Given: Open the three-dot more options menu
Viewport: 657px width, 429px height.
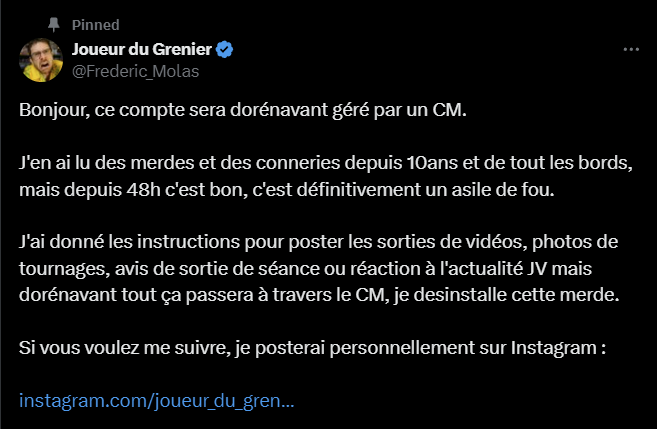Looking at the screenshot, I should pos(630,49).
